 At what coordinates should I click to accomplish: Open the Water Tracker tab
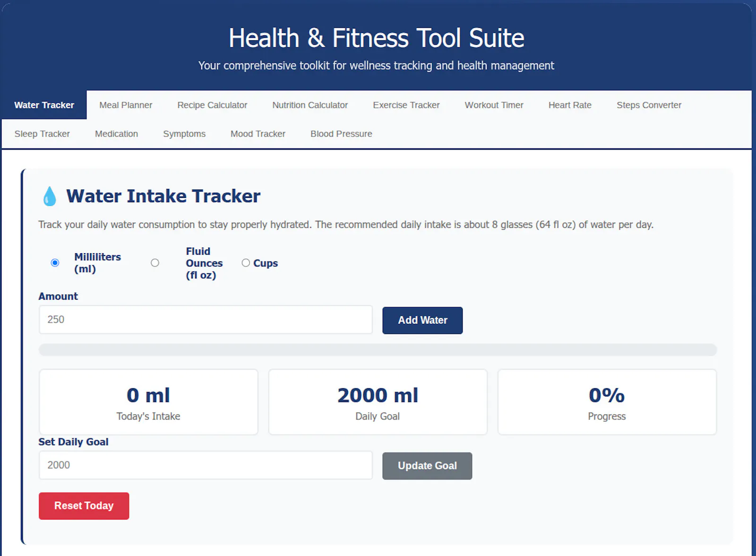click(x=44, y=105)
